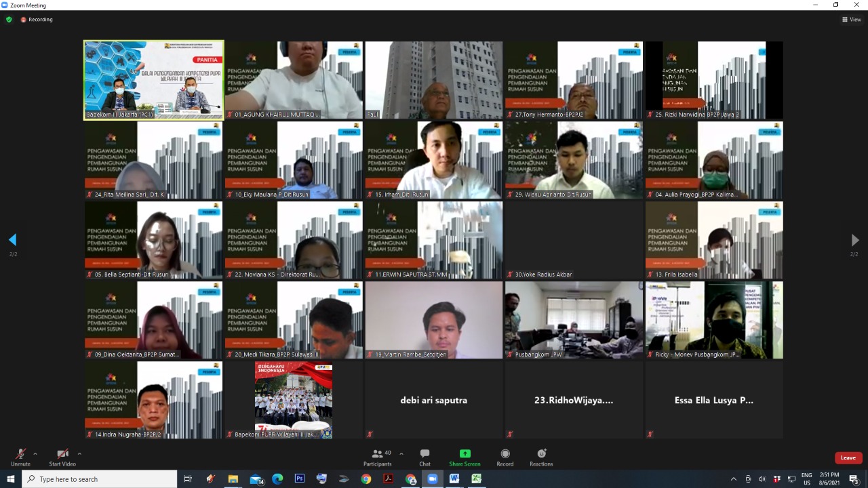Screen dimensions: 868x488
Task: Open video options arrow beside Start Video
Action: (x=79, y=453)
